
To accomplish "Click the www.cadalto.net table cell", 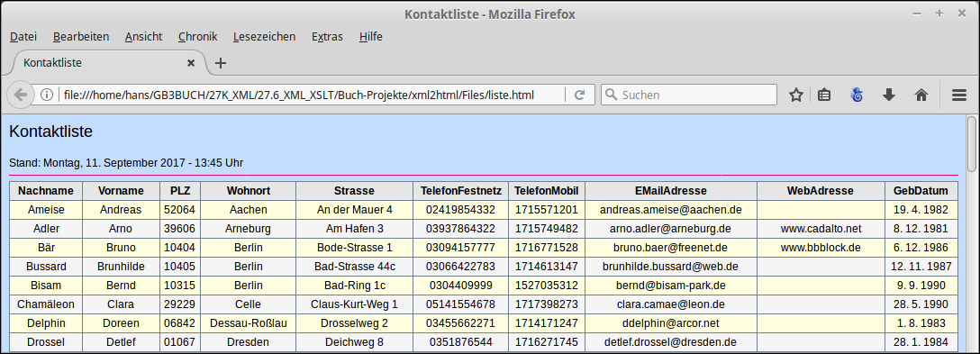I will pos(821,229).
